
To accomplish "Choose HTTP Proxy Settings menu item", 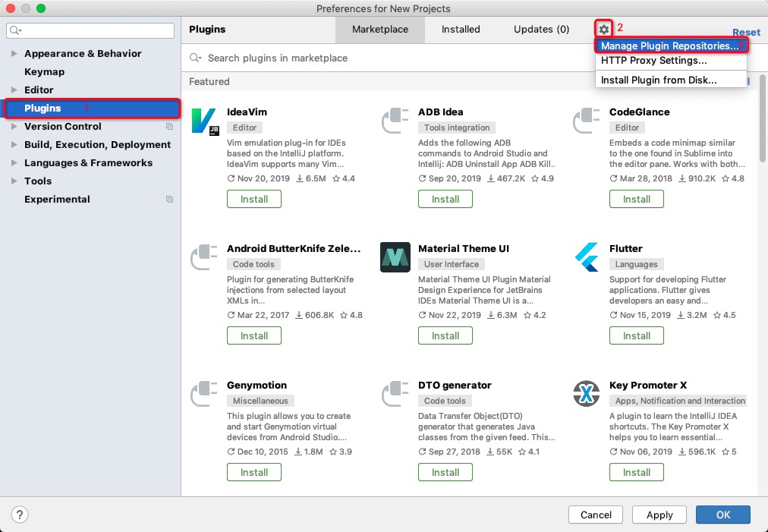I will pyautogui.click(x=671, y=61).
